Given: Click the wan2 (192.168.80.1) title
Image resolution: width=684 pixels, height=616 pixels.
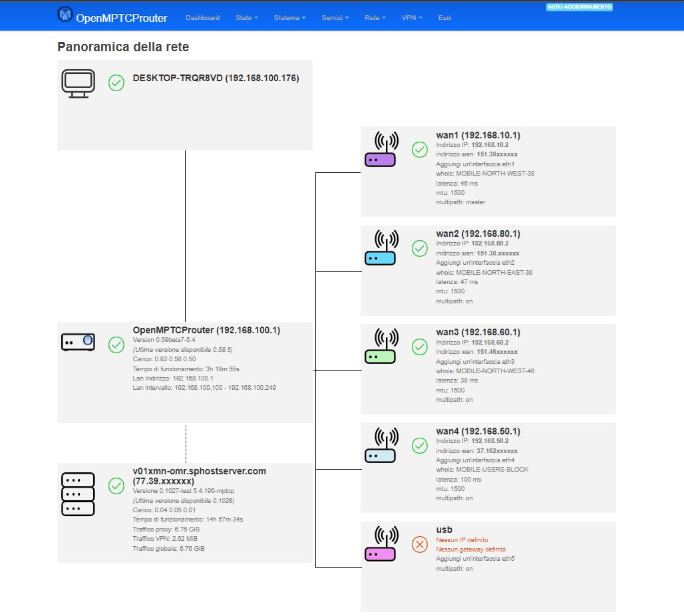Looking at the screenshot, I should [478, 234].
